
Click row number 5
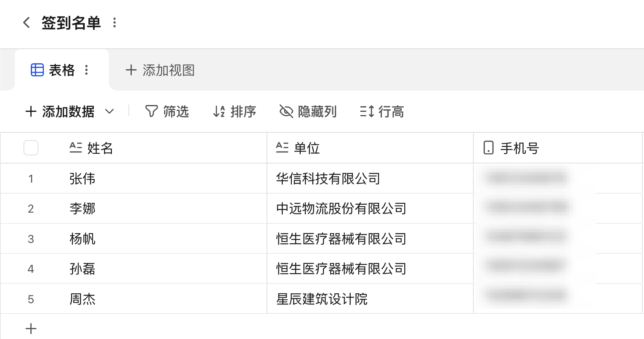click(31, 299)
